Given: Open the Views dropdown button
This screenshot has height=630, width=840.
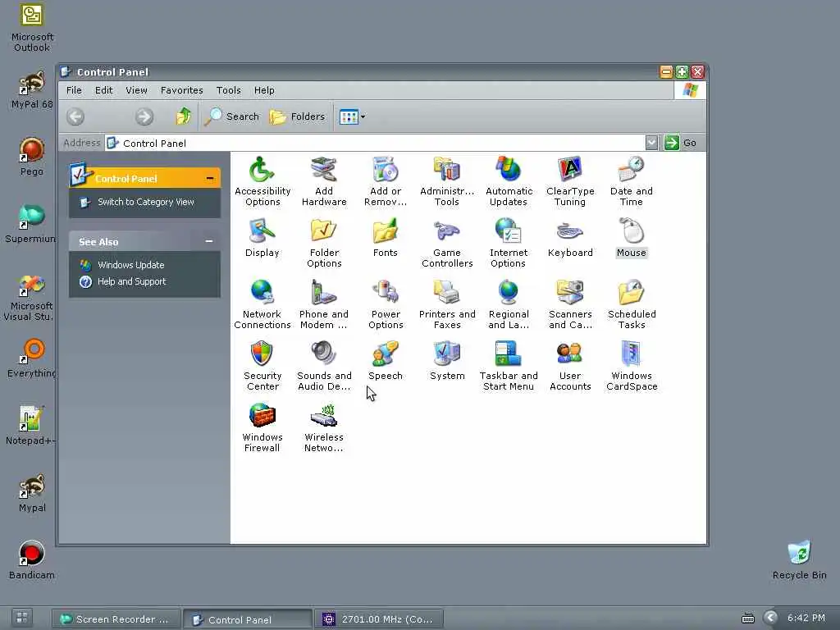Looking at the screenshot, I should [353, 116].
